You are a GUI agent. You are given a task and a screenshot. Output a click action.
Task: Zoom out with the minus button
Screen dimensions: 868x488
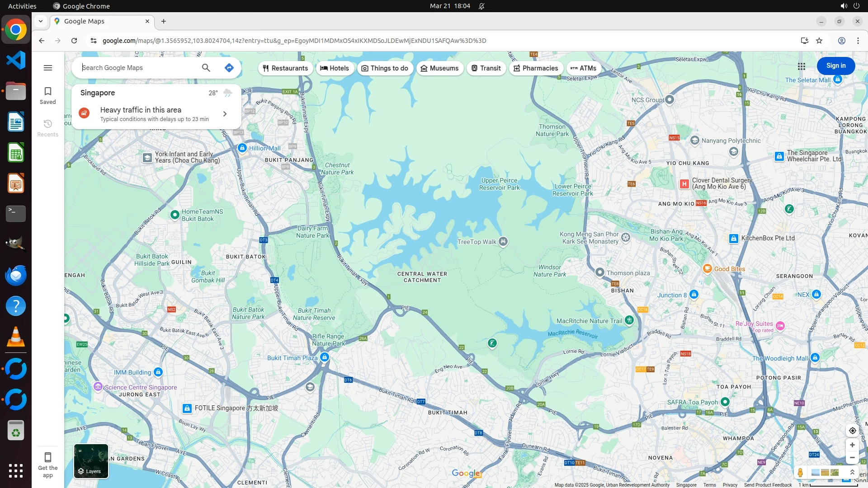tap(852, 458)
